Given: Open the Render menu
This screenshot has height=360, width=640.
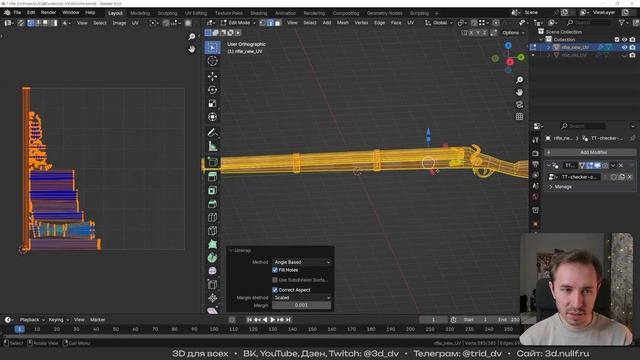Looking at the screenshot, I should 49,13.
